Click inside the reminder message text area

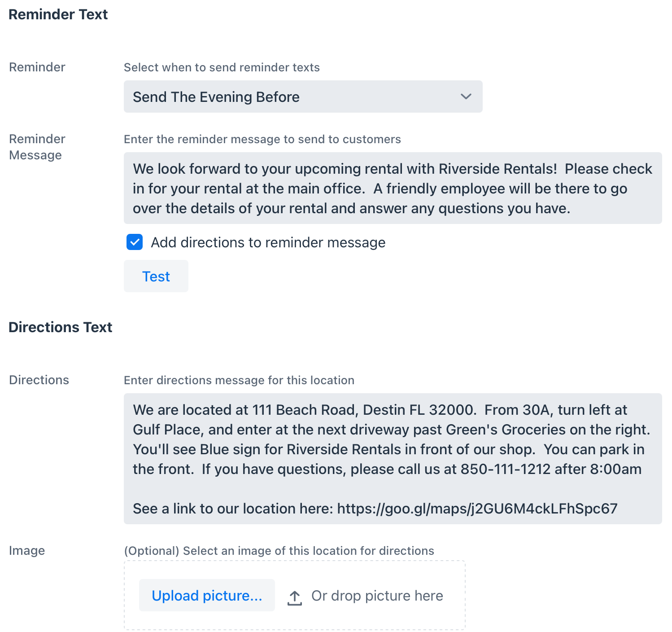[x=393, y=188]
